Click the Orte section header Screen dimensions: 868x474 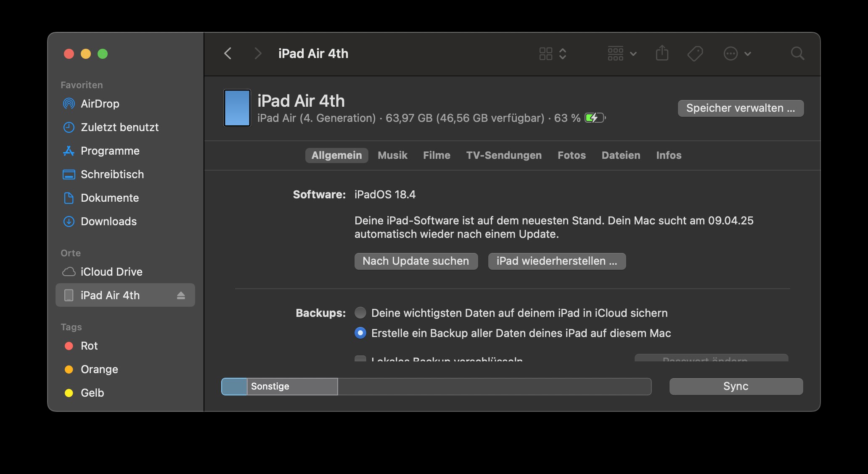pos(71,253)
